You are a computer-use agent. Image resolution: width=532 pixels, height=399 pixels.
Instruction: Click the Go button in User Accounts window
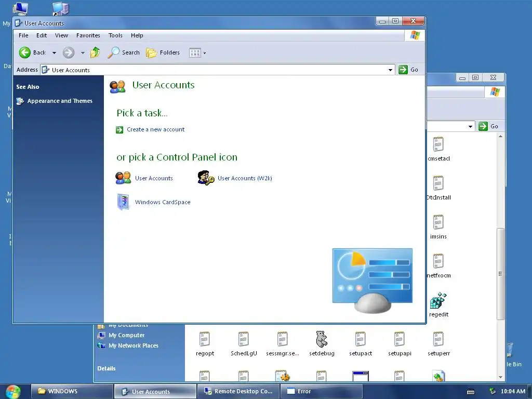(408, 70)
